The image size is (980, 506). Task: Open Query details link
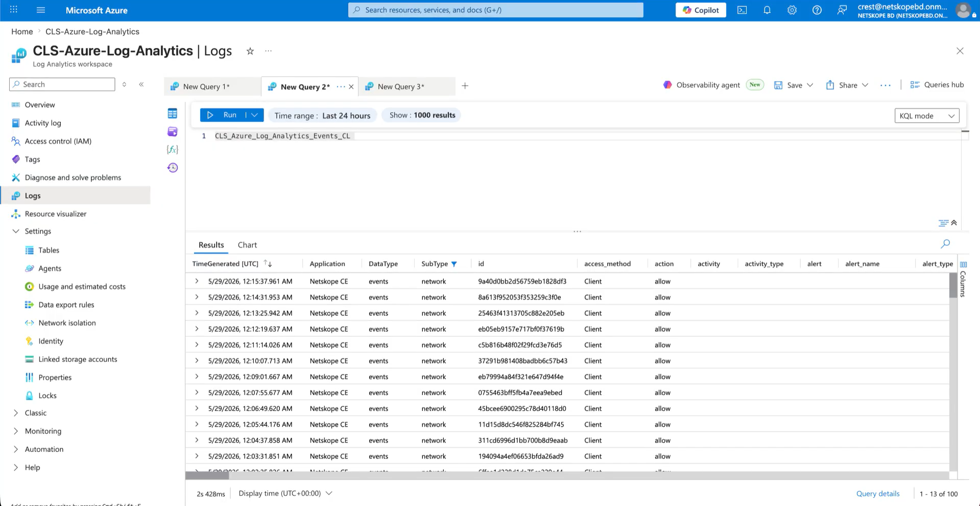coord(878,494)
